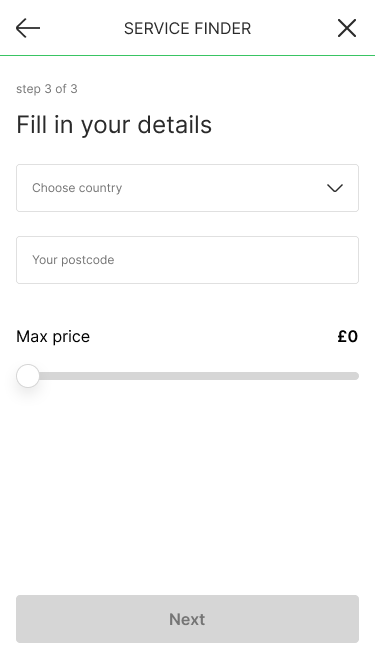375x667 pixels.
Task: Select the Choose country placeholder text
Action: pyautogui.click(x=77, y=188)
